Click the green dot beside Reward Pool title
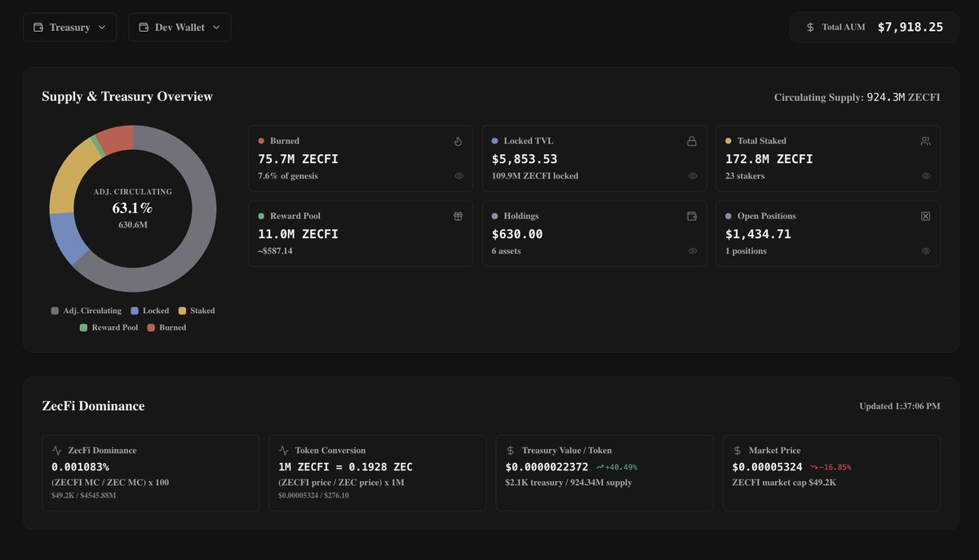This screenshot has height=560, width=979. (261, 216)
